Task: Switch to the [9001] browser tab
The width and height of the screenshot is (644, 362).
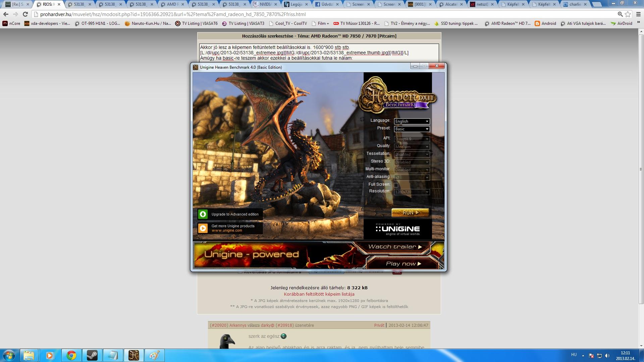Action: pyautogui.click(x=420, y=4)
